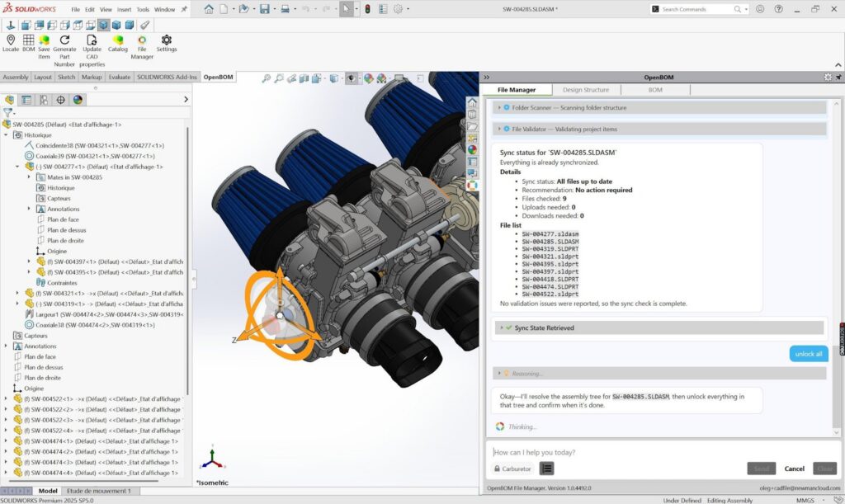Click Zoom to Fit magnifier in viewport toolbar

tap(266, 78)
